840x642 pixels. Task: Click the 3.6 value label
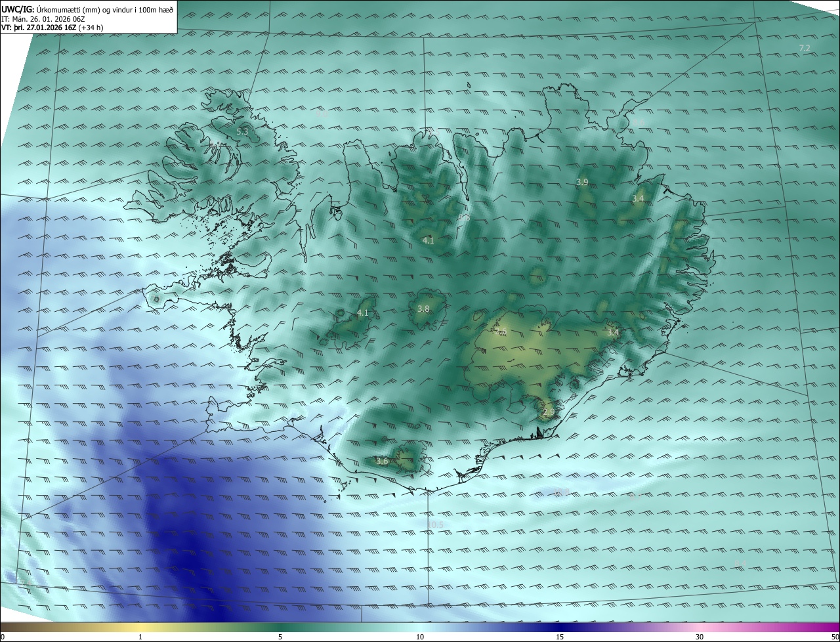click(x=382, y=461)
